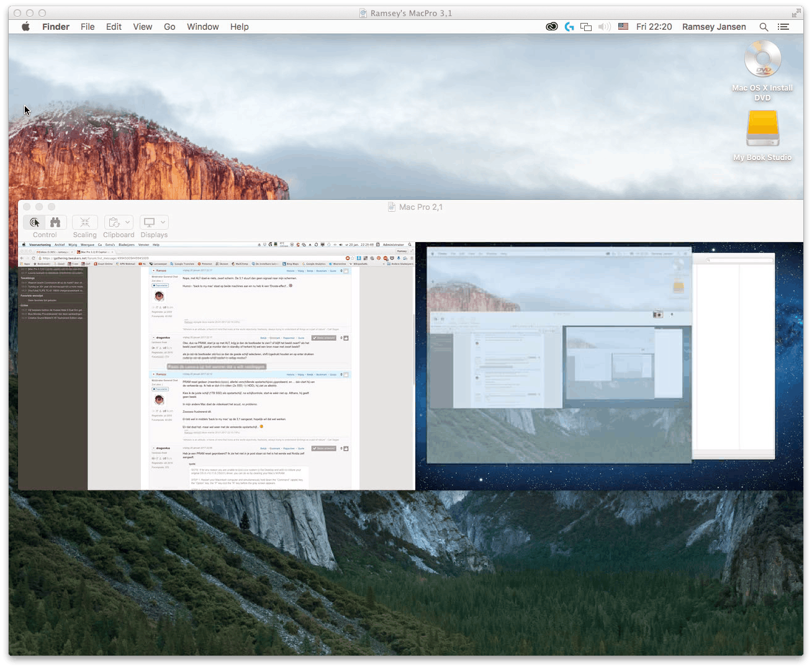This screenshot has width=812, height=668.
Task: Open the MailChimp bookmark
Action: tap(240, 264)
